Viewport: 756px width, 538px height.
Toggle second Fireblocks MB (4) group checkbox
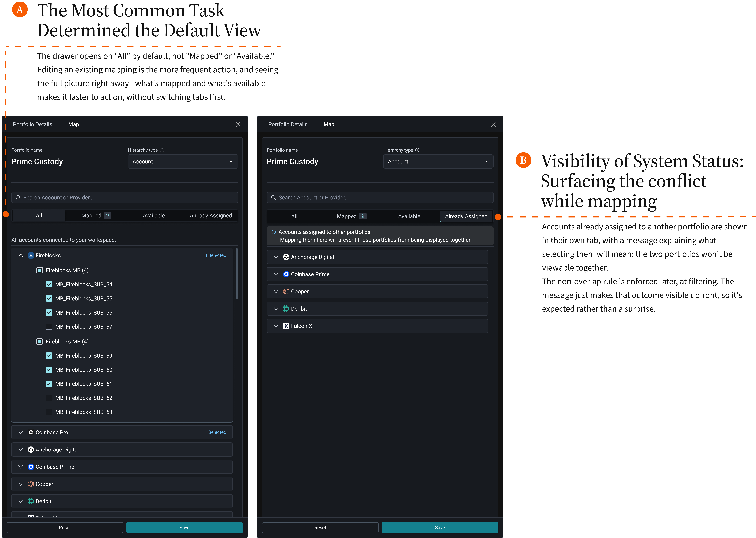tap(39, 342)
